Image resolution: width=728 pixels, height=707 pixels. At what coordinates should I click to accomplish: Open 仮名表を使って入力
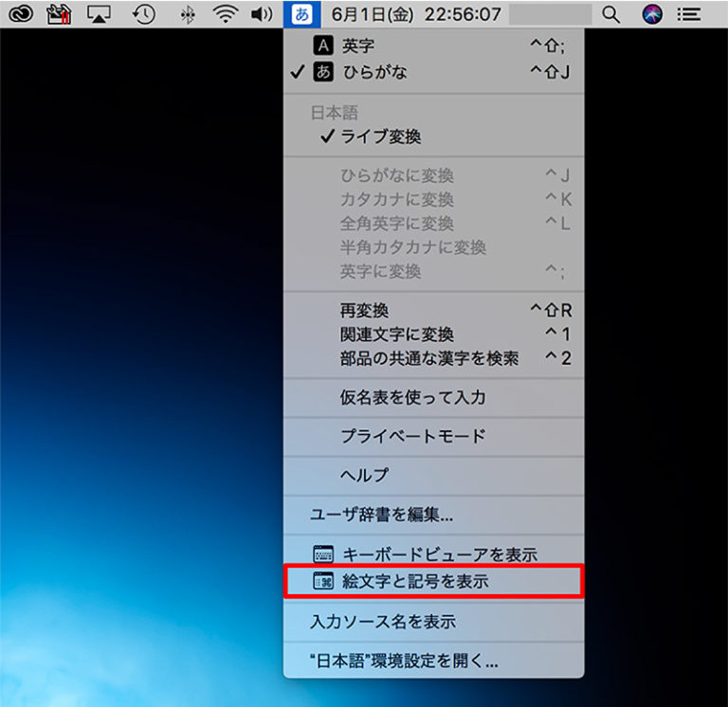(x=433, y=397)
